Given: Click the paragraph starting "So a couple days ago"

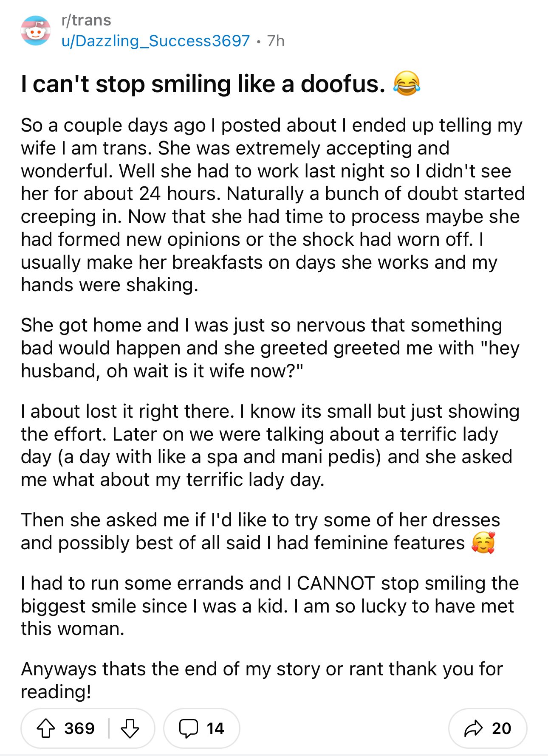Looking at the screenshot, I should coord(272,205).
